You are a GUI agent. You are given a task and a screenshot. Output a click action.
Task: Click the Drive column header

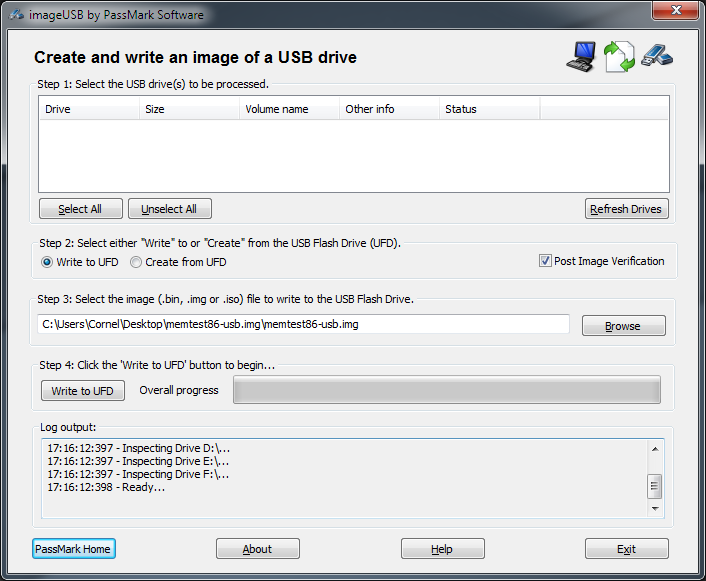tap(89, 109)
